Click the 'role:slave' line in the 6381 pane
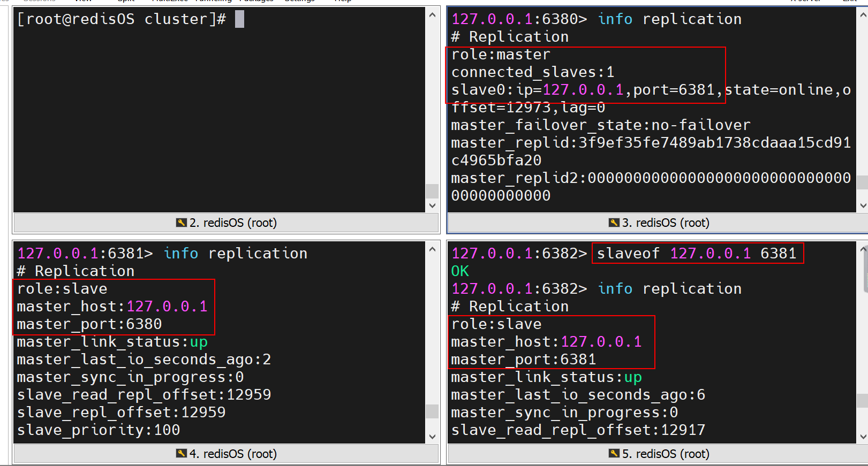Screen dimensions: 868x466 coord(62,289)
